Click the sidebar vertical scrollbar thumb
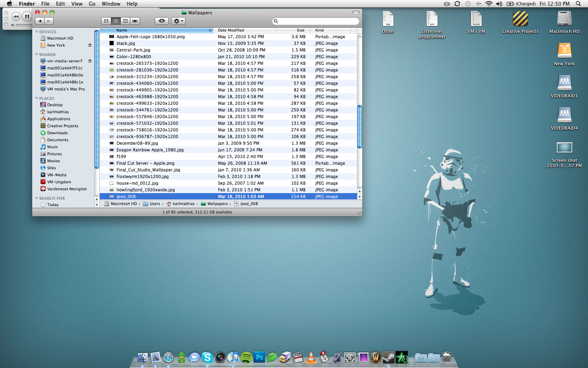This screenshot has height=368, width=588. tap(97, 99)
